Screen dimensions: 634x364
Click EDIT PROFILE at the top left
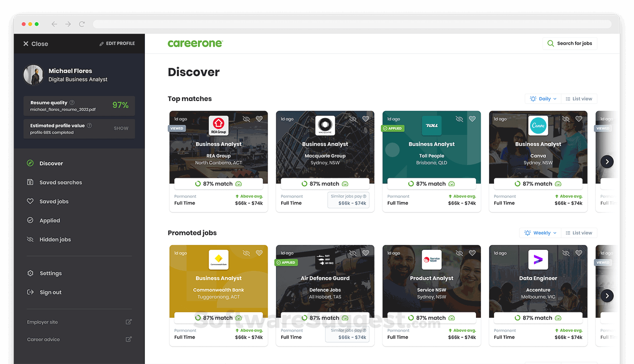tap(117, 43)
